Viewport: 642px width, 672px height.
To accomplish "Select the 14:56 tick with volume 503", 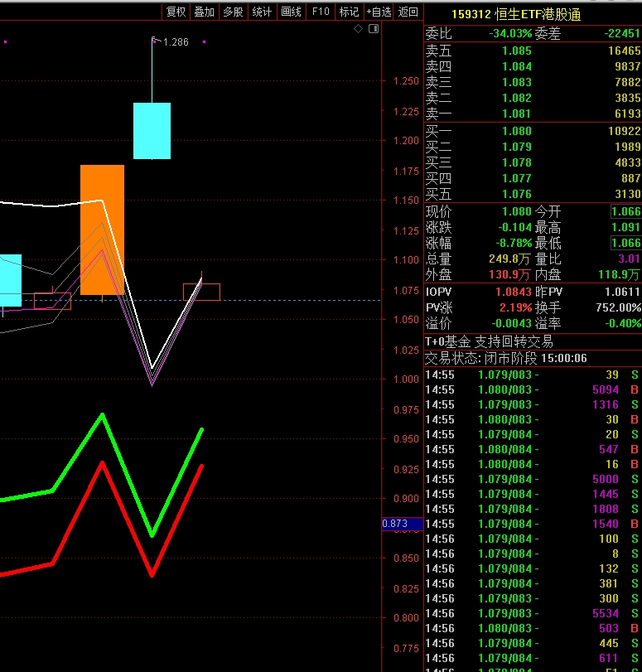I will coord(533,628).
